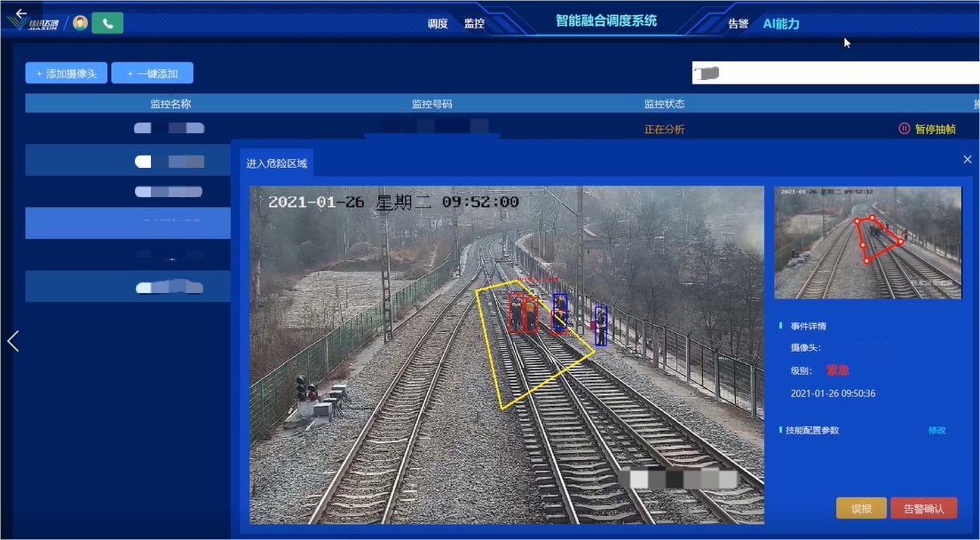The height and width of the screenshot is (540, 980).
Task: Focus the search input field
Action: click(835, 73)
